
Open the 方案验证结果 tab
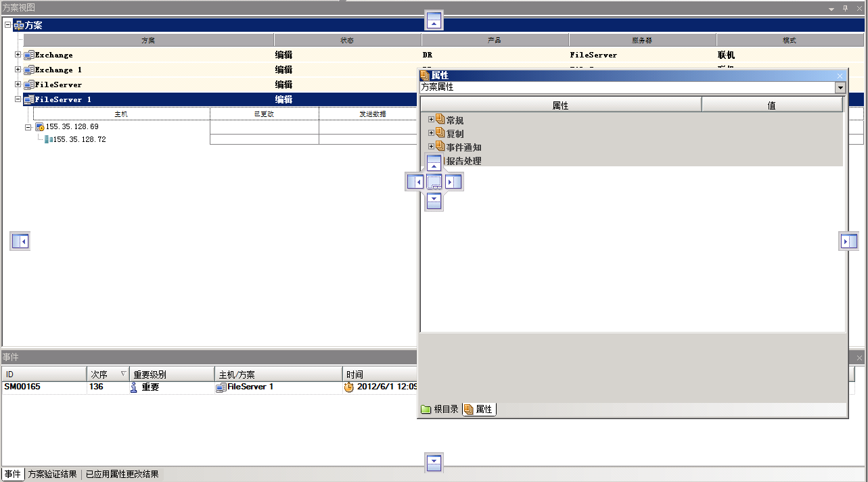pyautogui.click(x=52, y=475)
